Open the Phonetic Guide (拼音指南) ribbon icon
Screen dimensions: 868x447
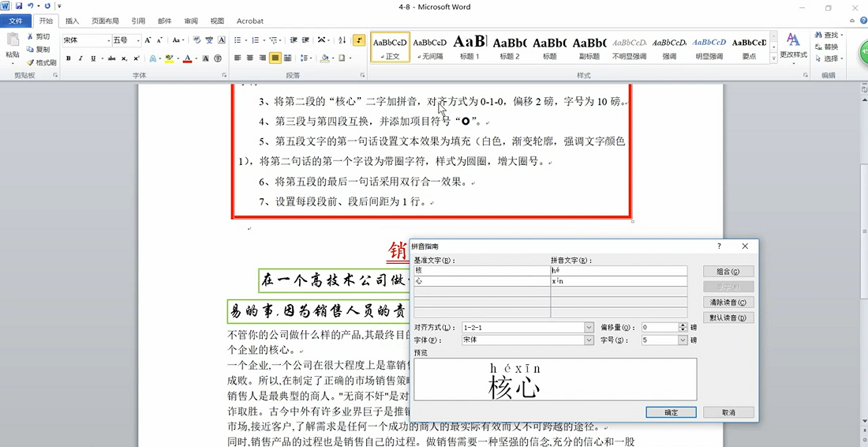click(209, 40)
